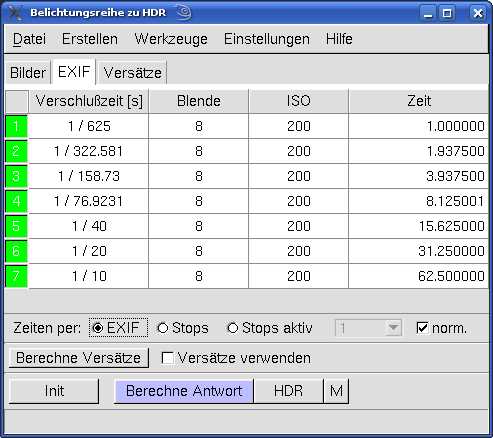
Task: Open the Datei menu
Action: click(x=29, y=39)
